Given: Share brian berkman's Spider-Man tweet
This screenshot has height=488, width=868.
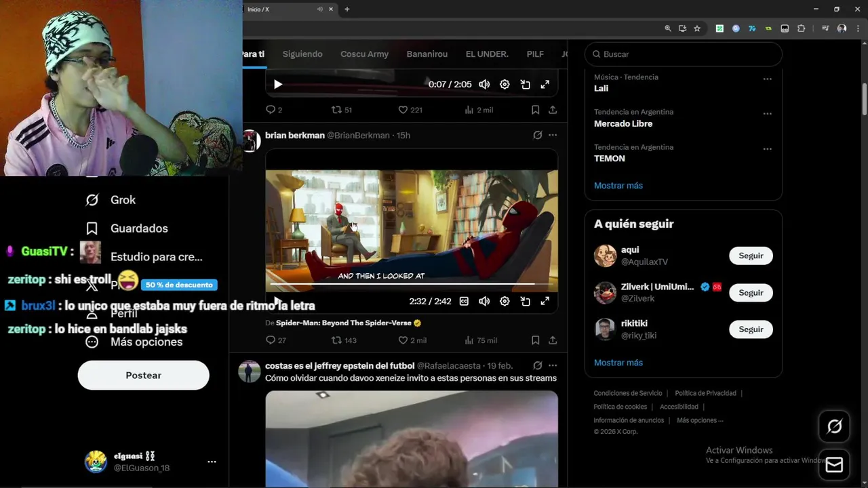Looking at the screenshot, I should coord(553,340).
